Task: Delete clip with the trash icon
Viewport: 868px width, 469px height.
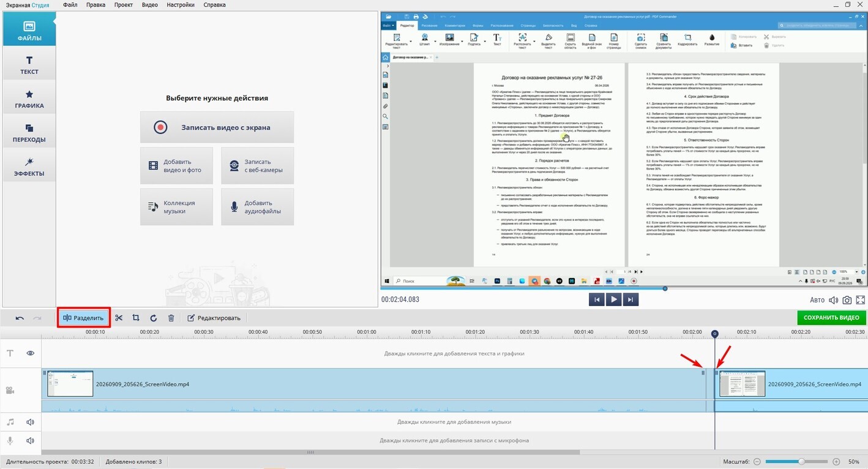Action: coord(171,318)
